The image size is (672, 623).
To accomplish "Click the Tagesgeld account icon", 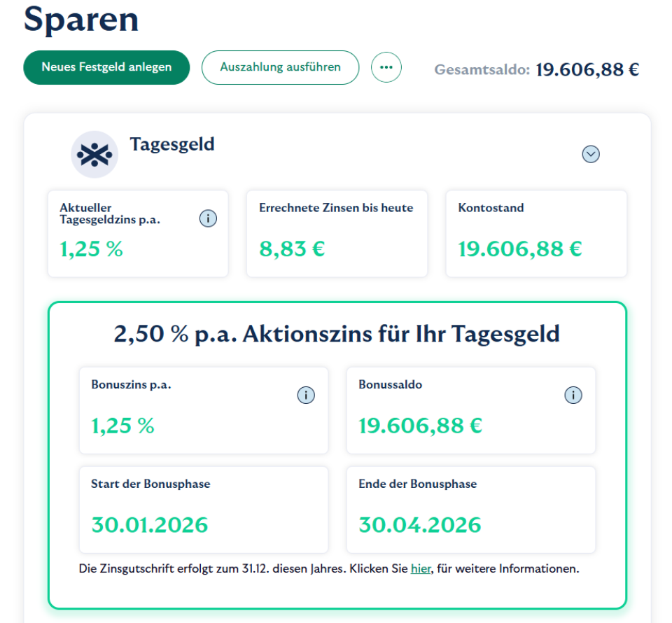I will coord(94,154).
